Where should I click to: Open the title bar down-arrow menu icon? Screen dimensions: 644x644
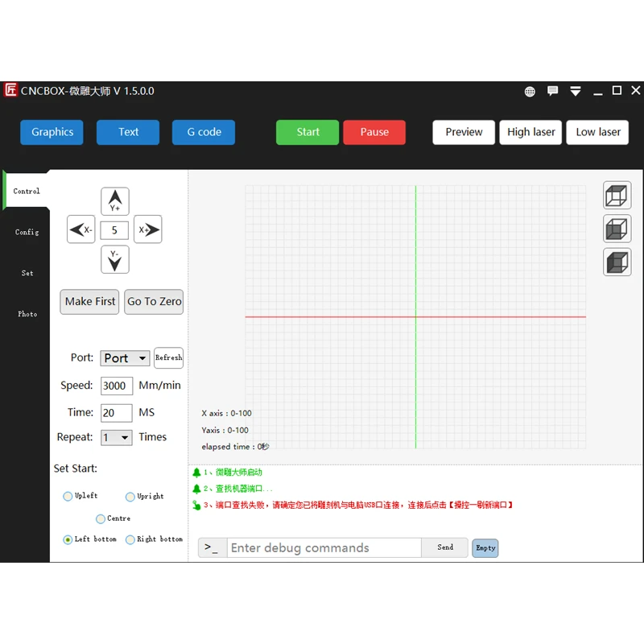pyautogui.click(x=576, y=91)
